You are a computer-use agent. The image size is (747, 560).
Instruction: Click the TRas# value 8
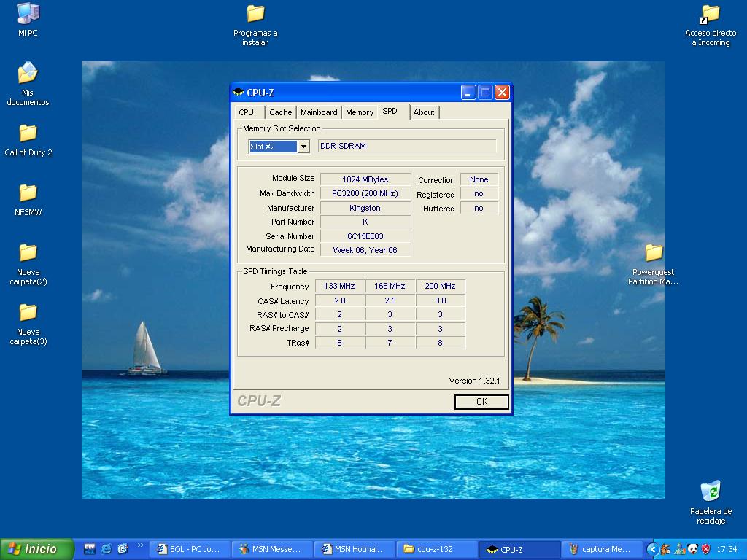tap(441, 343)
